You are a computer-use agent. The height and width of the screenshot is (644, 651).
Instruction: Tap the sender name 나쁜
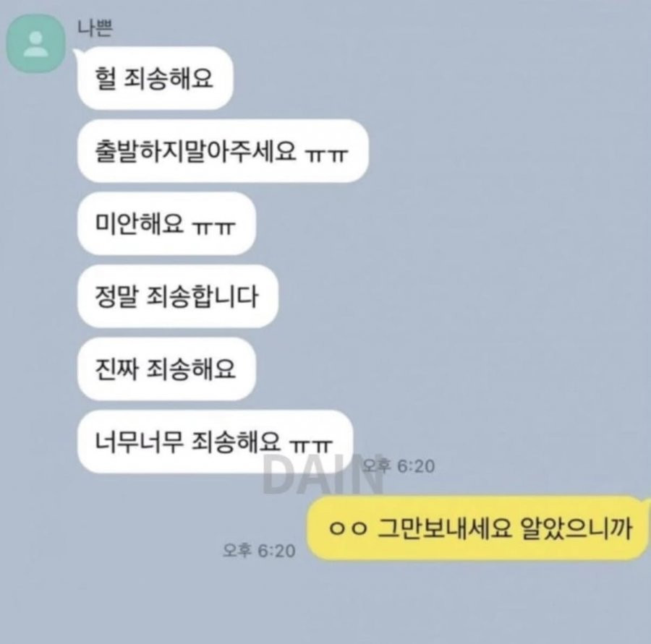tap(95, 27)
